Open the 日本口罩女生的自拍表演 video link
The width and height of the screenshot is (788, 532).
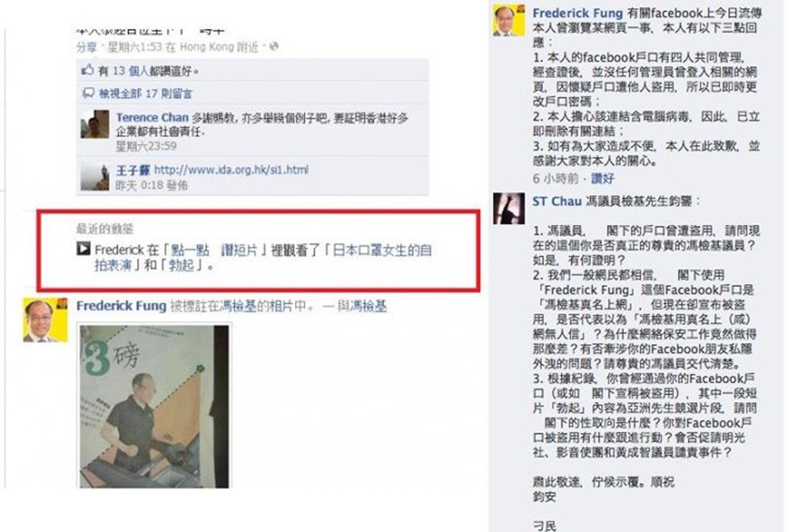(263, 257)
